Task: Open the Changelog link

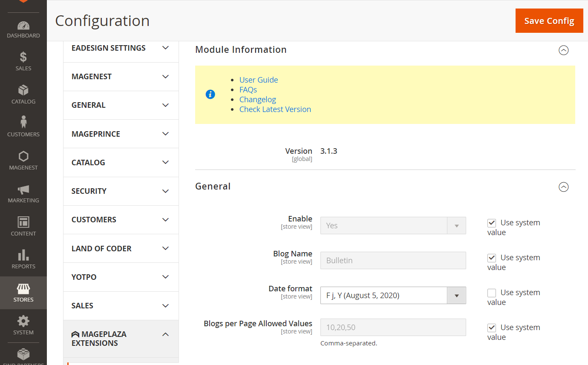Action: click(x=258, y=99)
